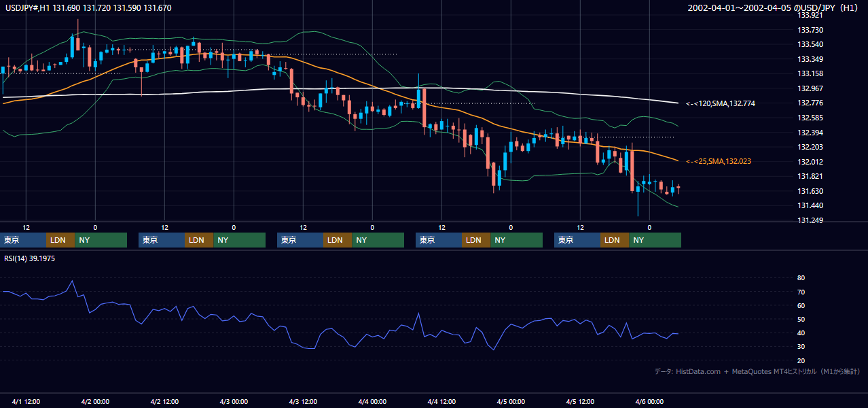This screenshot has height=408, width=868.
Task: Select the RSI scale value 60
Action: coord(801,305)
